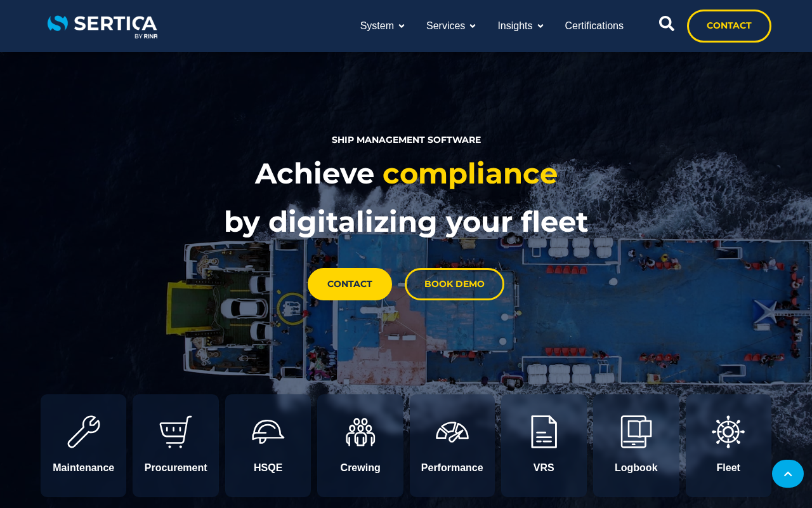Click the Sertica by RINA logo
812x508 pixels.
pos(102,26)
